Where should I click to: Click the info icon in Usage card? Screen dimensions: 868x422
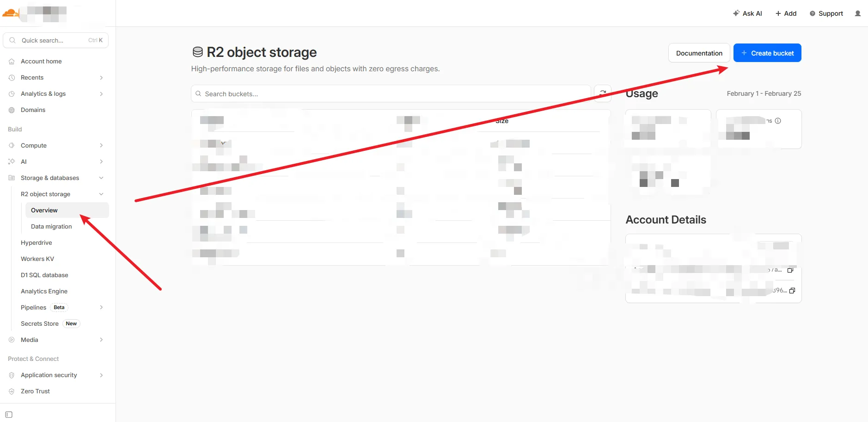click(x=778, y=121)
